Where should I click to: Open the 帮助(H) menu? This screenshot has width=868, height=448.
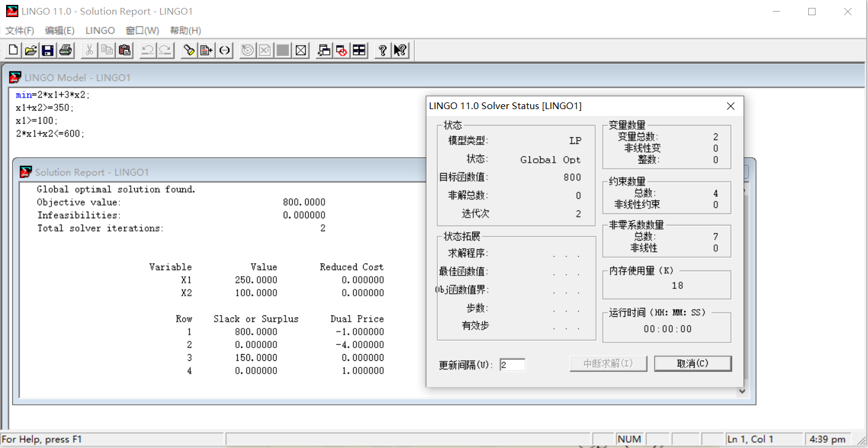click(185, 30)
